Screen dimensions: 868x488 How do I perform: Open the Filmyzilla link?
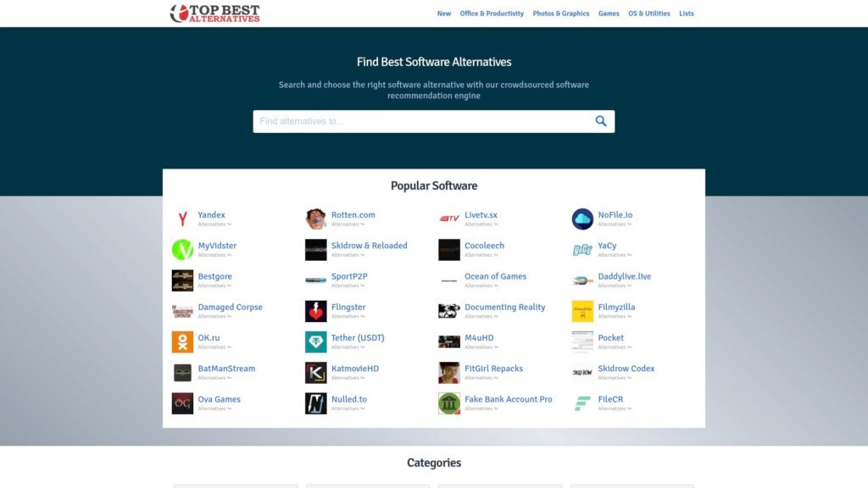[617, 307]
